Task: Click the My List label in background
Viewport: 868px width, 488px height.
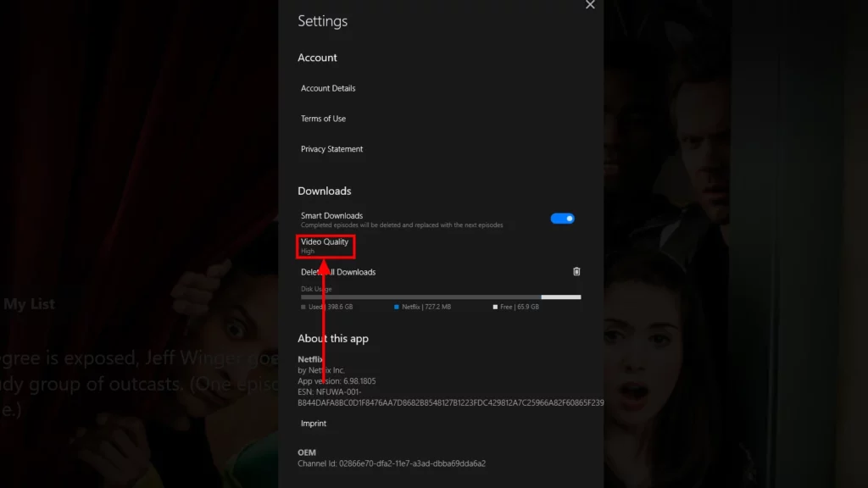Action: [x=30, y=304]
